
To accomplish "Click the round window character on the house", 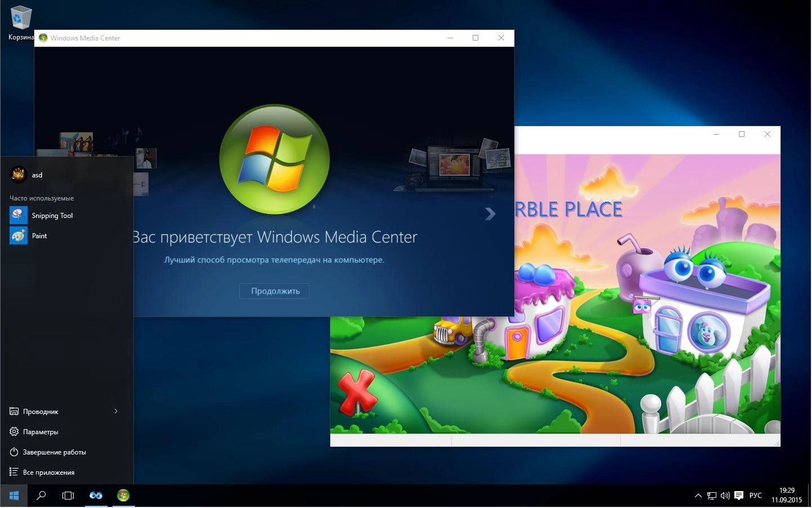I will tap(708, 332).
